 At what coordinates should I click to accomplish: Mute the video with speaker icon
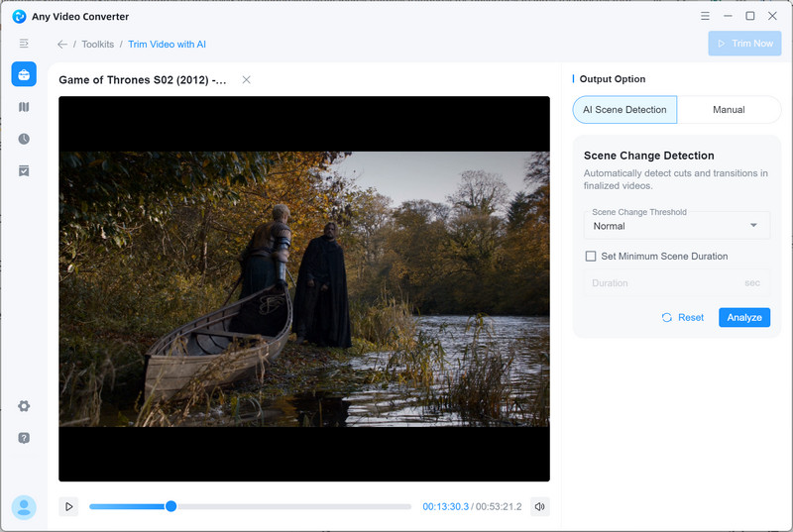tap(539, 507)
